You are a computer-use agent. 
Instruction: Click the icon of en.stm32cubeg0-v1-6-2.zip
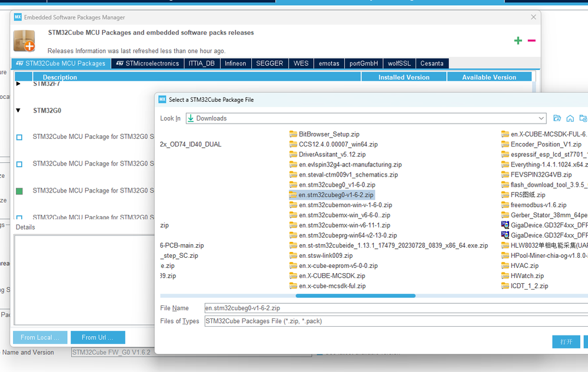click(x=293, y=195)
